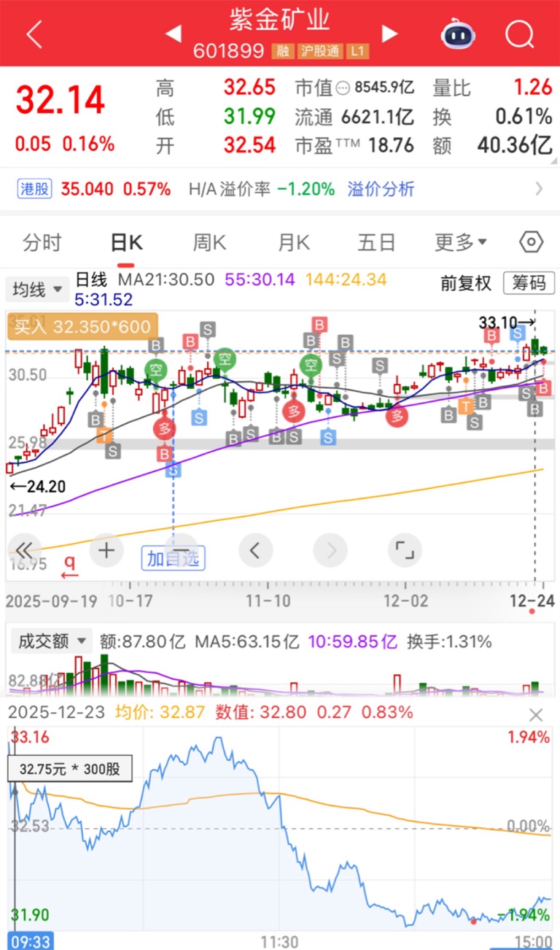Screen dimensions: 560x950
Task: Tap the MA5:63.15亿 volume legend
Action: [247, 642]
